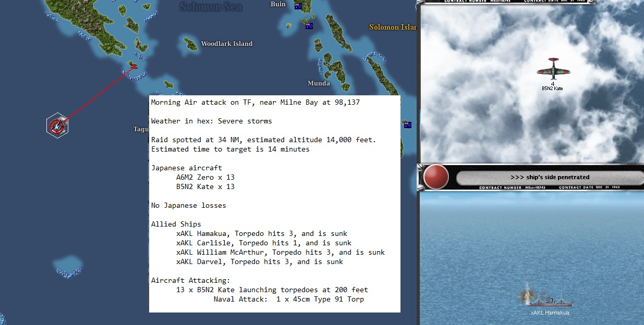Click 'No Japanese losses' line

pos(189,206)
